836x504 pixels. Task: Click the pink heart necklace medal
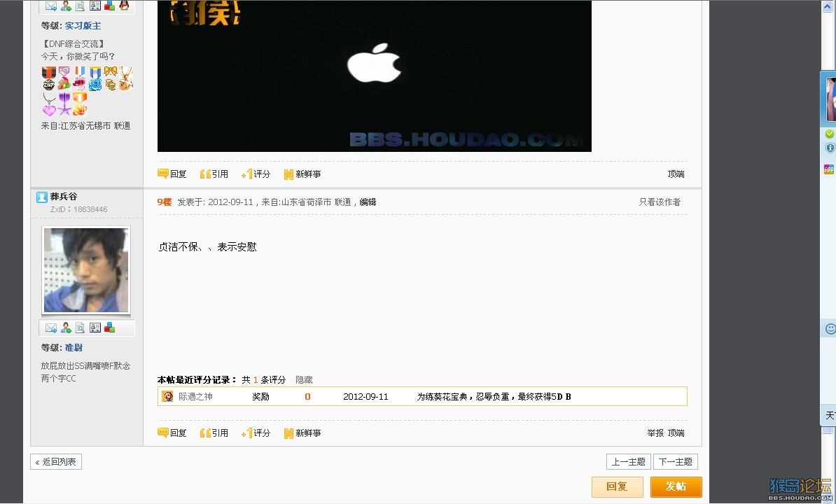[49, 104]
